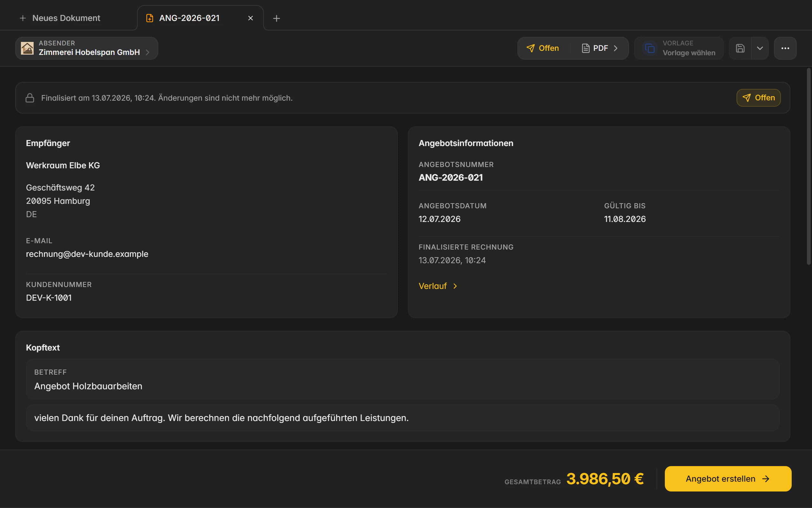Click the Angebotsdatum value 12.07.2026
812x508 pixels.
coord(440,219)
